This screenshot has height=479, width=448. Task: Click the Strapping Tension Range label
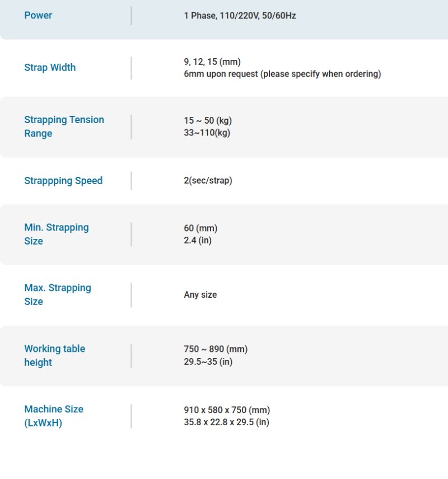click(x=64, y=126)
